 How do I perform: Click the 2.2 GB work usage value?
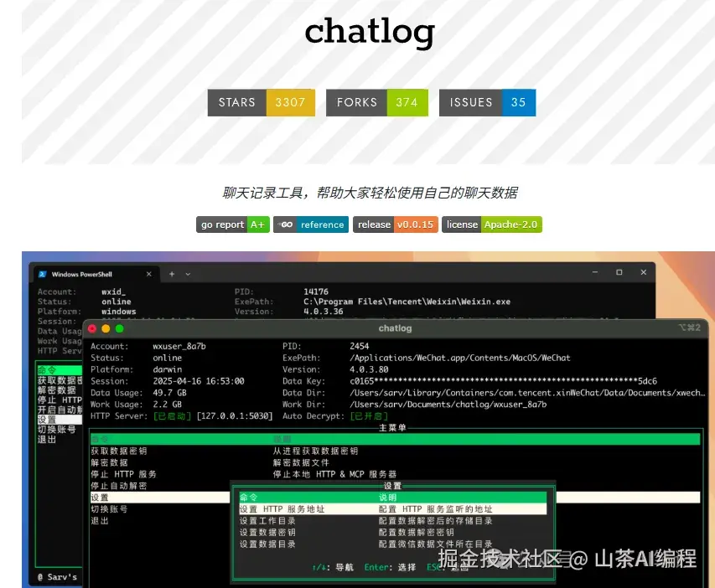click(167, 405)
